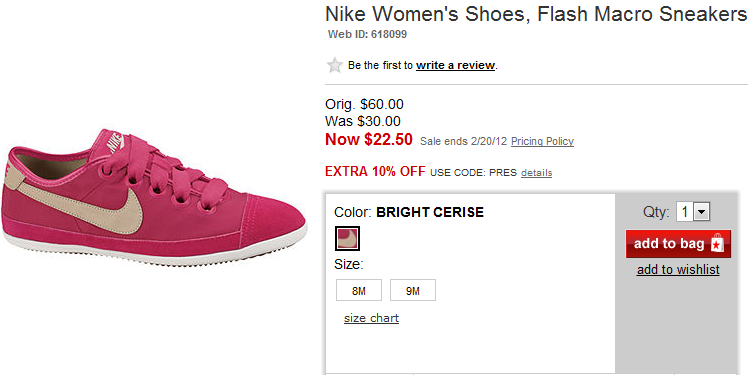The width and height of the screenshot is (753, 375).
Task: Click the pink Nike sneaker product image
Action: [x=154, y=197]
